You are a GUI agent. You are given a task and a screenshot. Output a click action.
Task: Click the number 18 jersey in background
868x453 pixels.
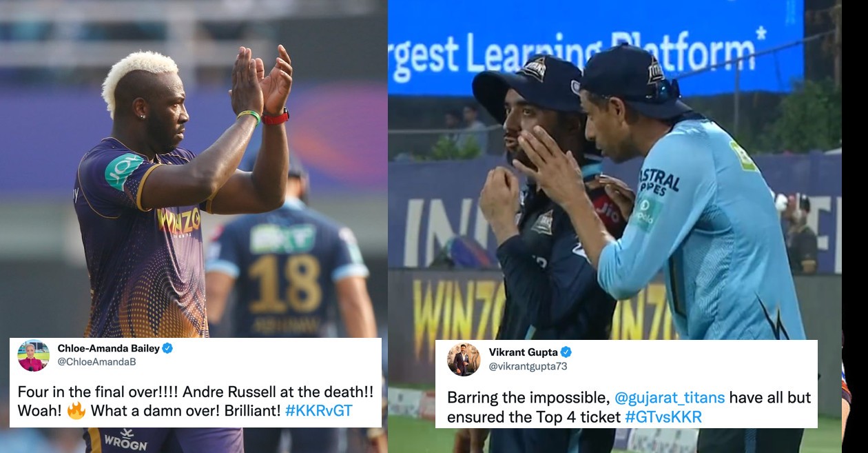click(283, 284)
